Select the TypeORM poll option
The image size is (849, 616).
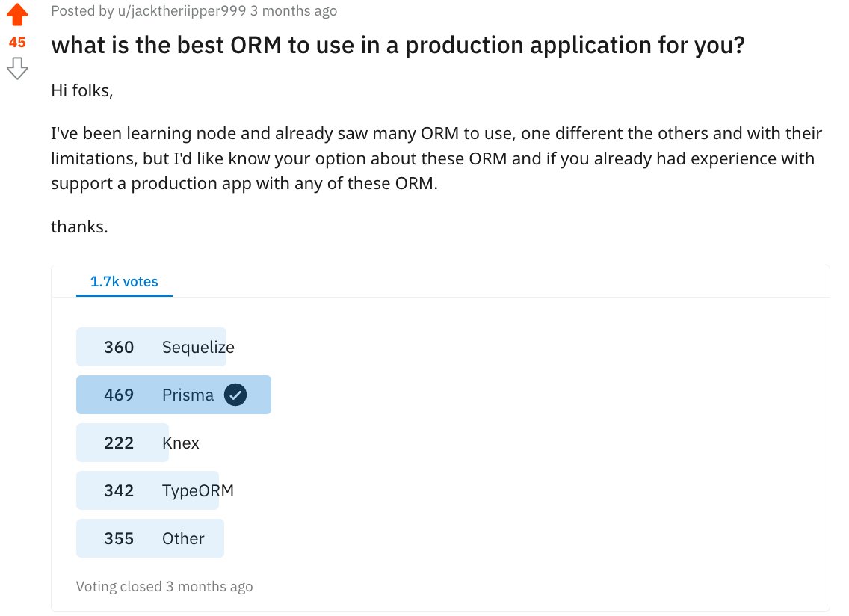[x=147, y=490]
